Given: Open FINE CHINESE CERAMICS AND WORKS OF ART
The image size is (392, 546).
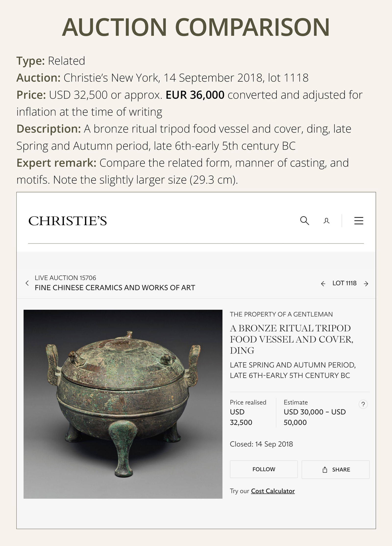Looking at the screenshot, I should (115, 288).
